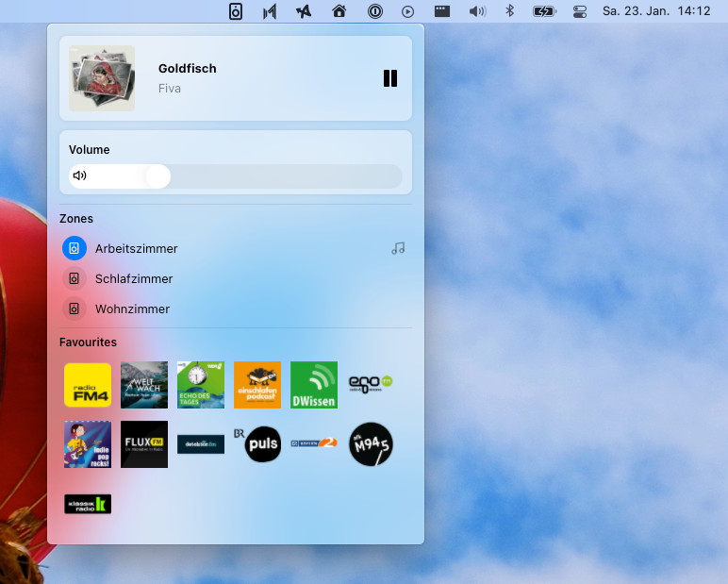Enable the Wohnzimmer zone speaker icon
728x584 pixels.
click(x=74, y=309)
